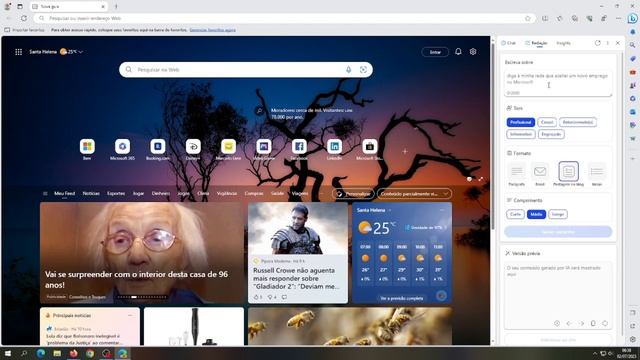Choose the Email format
The height and width of the screenshot is (360, 640).
pyautogui.click(x=540, y=173)
